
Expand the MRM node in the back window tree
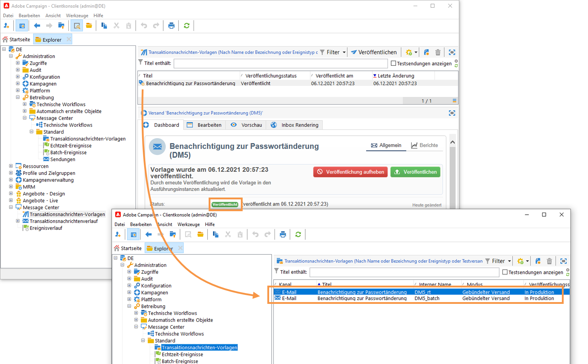pyautogui.click(x=11, y=187)
